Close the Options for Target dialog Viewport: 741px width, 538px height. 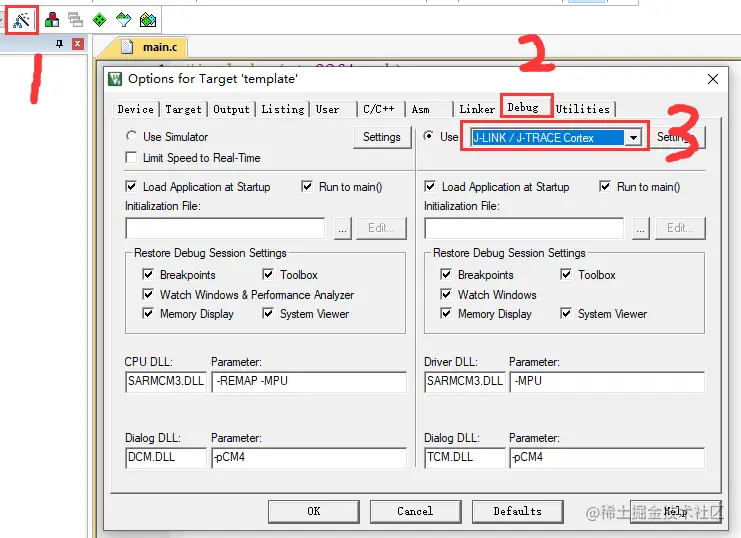[713, 79]
